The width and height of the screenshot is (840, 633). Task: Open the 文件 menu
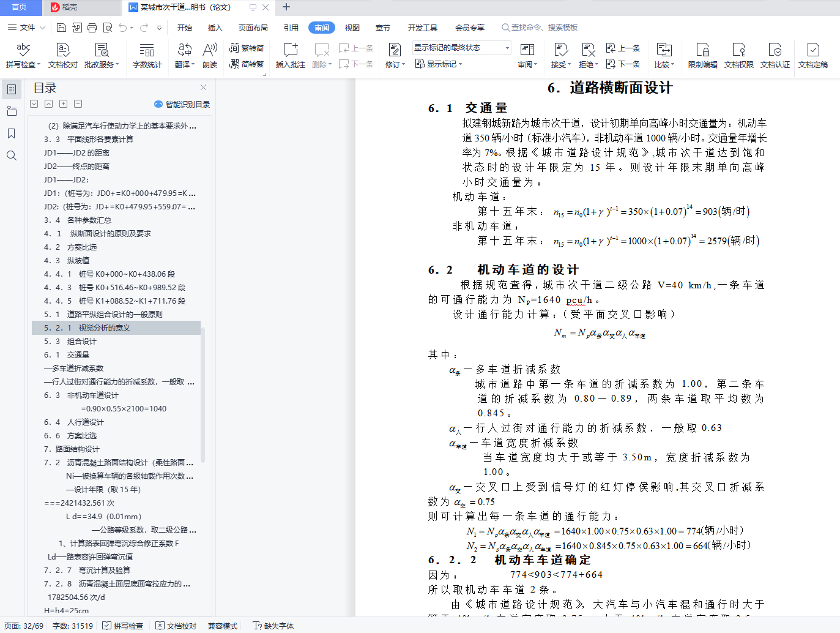[26, 28]
